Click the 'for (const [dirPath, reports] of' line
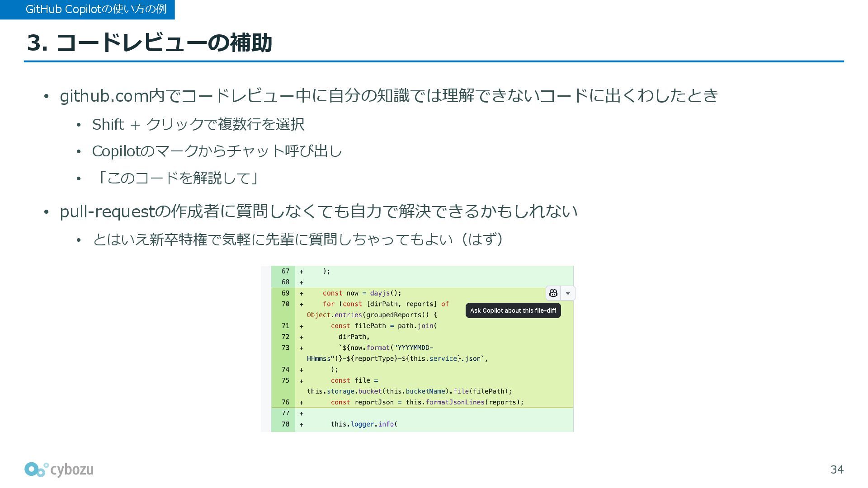 coord(386,304)
